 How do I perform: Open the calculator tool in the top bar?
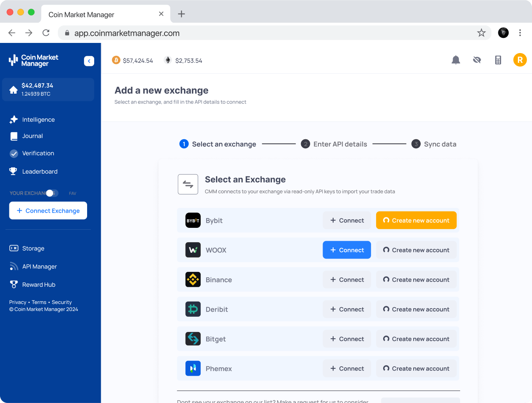[498, 60]
